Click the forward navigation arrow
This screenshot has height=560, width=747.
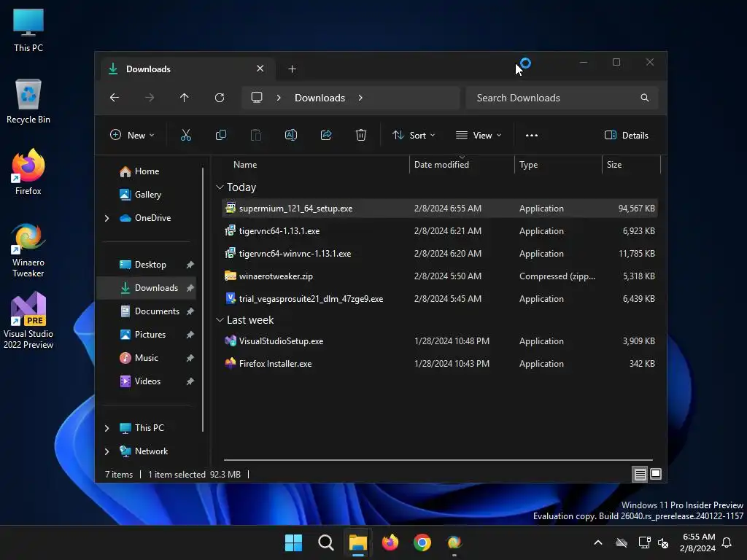150,98
